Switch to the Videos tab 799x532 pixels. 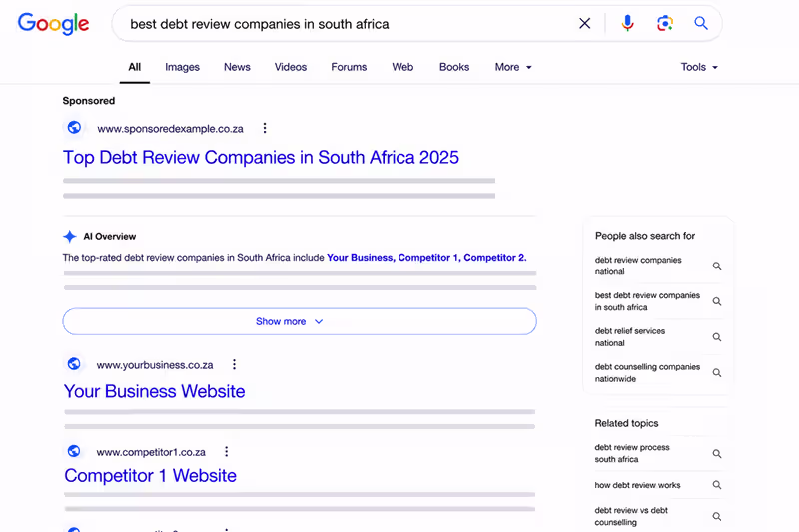click(291, 67)
